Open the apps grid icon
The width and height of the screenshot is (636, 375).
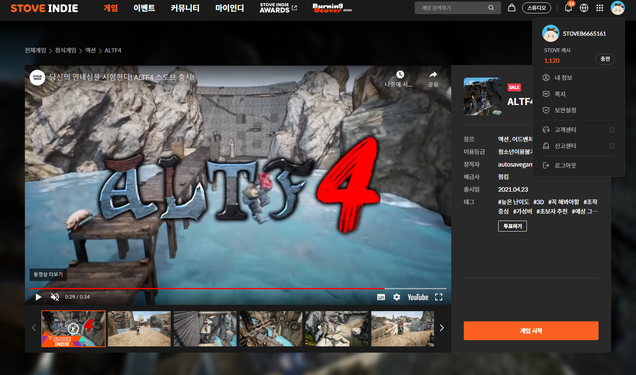click(599, 8)
